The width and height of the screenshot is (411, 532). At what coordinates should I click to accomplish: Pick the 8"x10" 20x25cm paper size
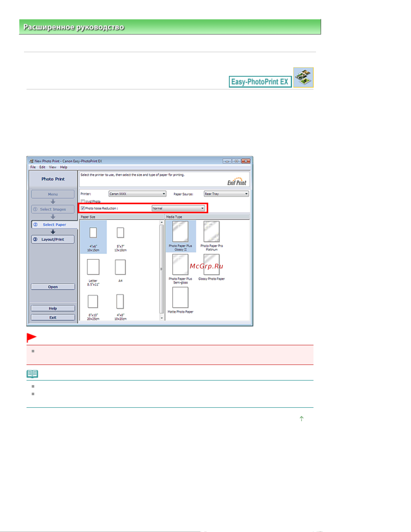[x=93, y=302]
